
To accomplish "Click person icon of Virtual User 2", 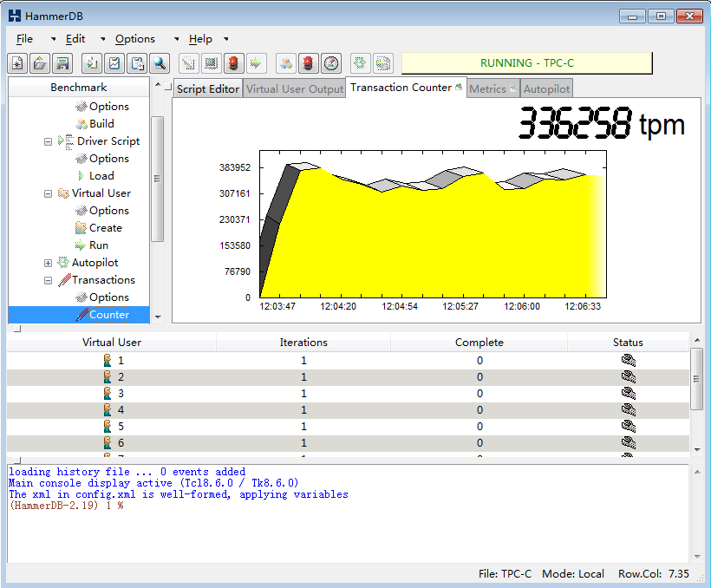I will [x=108, y=377].
